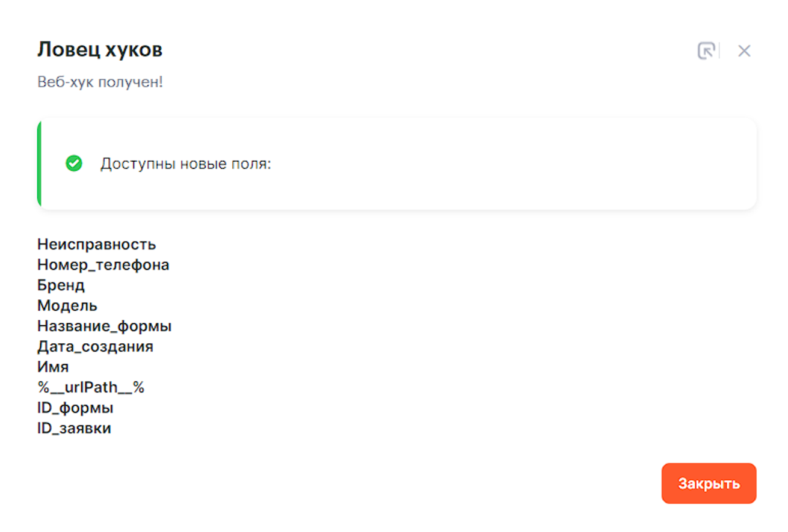The image size is (788, 532).
Task: Click the Веб-хук получен! subtitle text
Action: click(100, 82)
